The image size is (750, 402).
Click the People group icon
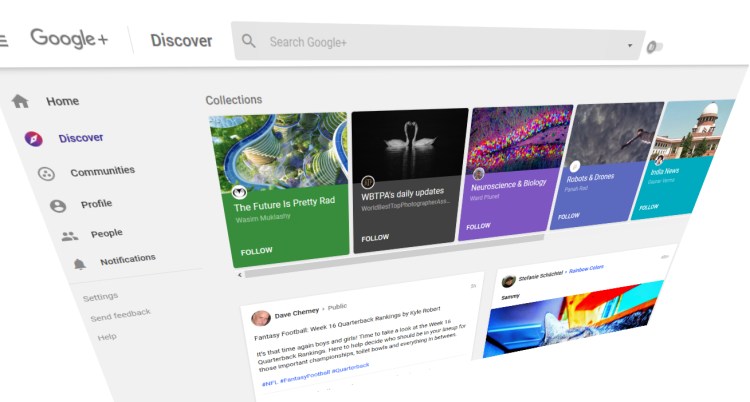[70, 236]
